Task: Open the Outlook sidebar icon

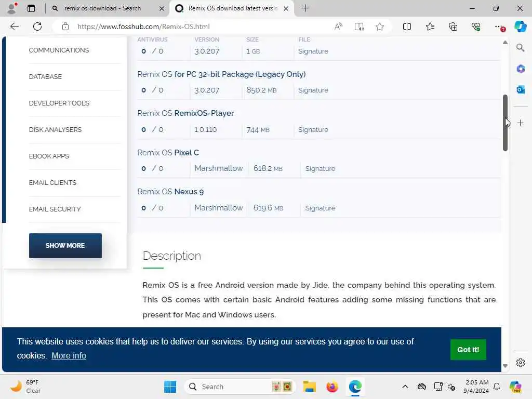Action: pyautogui.click(x=521, y=89)
